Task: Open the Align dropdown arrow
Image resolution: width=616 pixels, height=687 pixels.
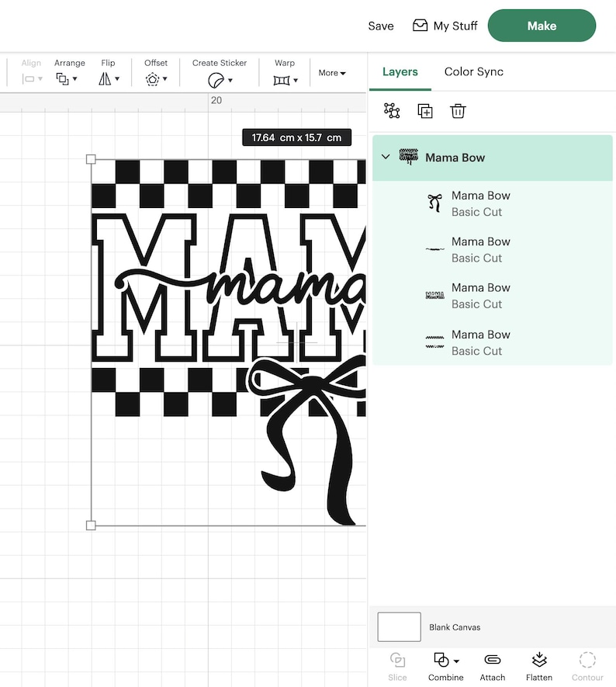Action: tap(40, 79)
